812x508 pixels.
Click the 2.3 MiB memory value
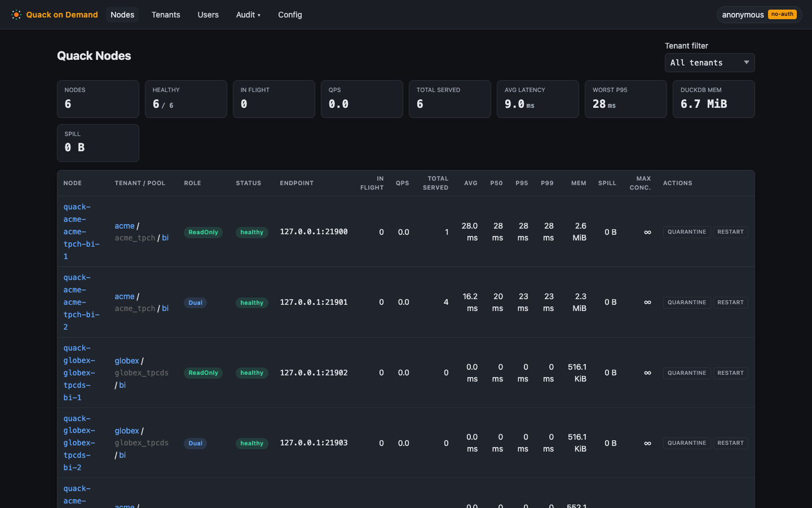[x=580, y=303]
